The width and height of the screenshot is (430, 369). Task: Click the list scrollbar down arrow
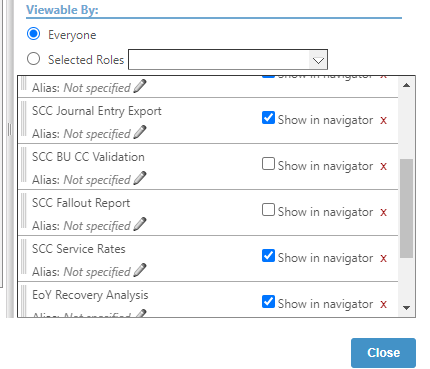tap(406, 308)
